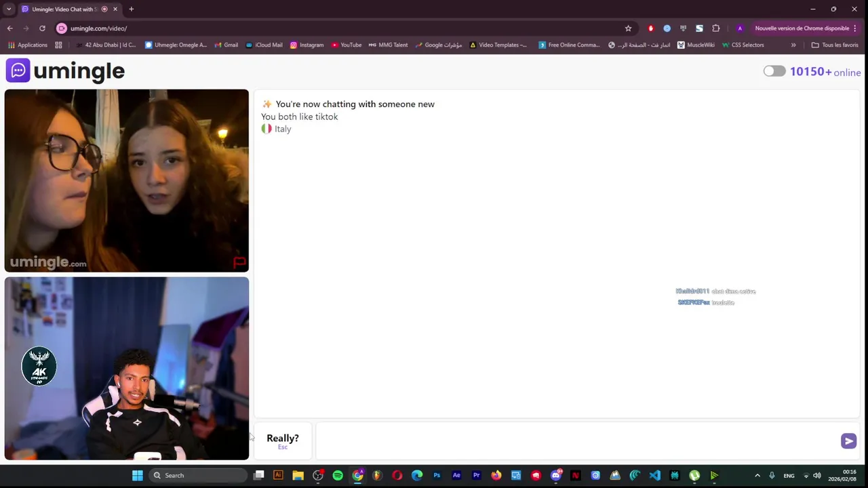Viewport: 868px width, 488px height.
Task: Open Netflix from the taskbar
Action: pos(576,475)
